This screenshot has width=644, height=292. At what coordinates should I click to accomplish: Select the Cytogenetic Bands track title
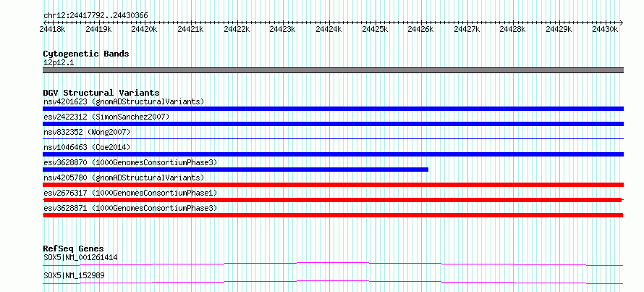pos(86,54)
